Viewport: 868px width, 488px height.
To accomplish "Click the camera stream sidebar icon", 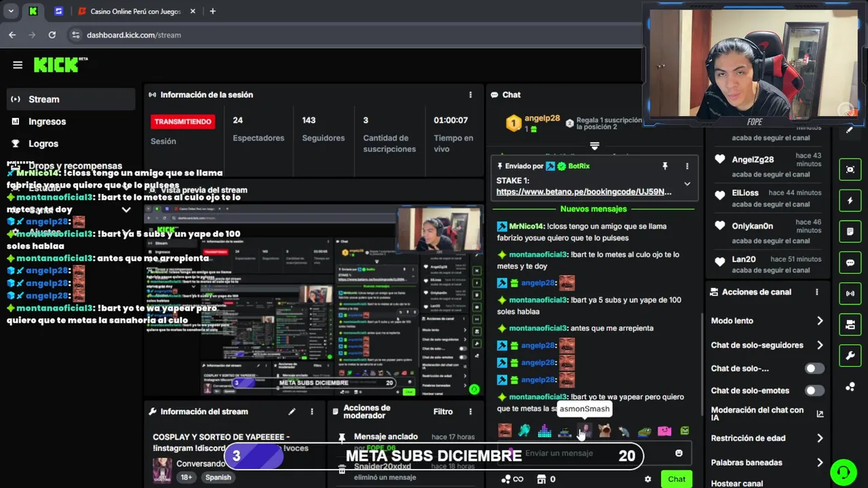I will [850, 325].
